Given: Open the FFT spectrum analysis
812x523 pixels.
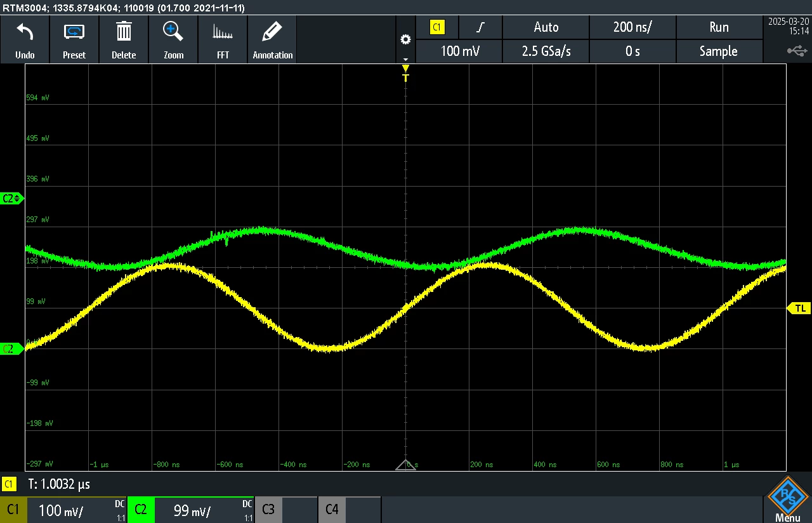Looking at the screenshot, I should click(x=223, y=32).
